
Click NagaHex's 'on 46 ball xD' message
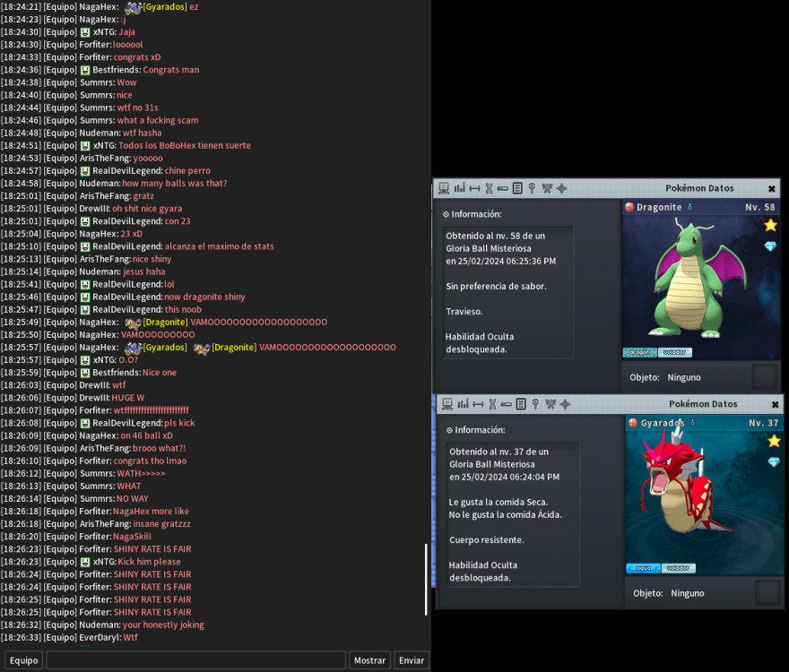[146, 435]
